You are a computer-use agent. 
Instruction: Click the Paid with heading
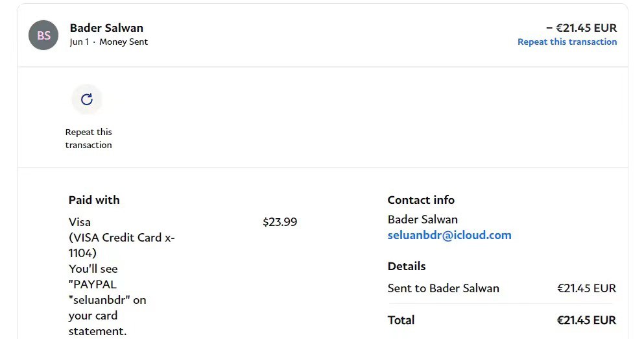[x=94, y=200]
